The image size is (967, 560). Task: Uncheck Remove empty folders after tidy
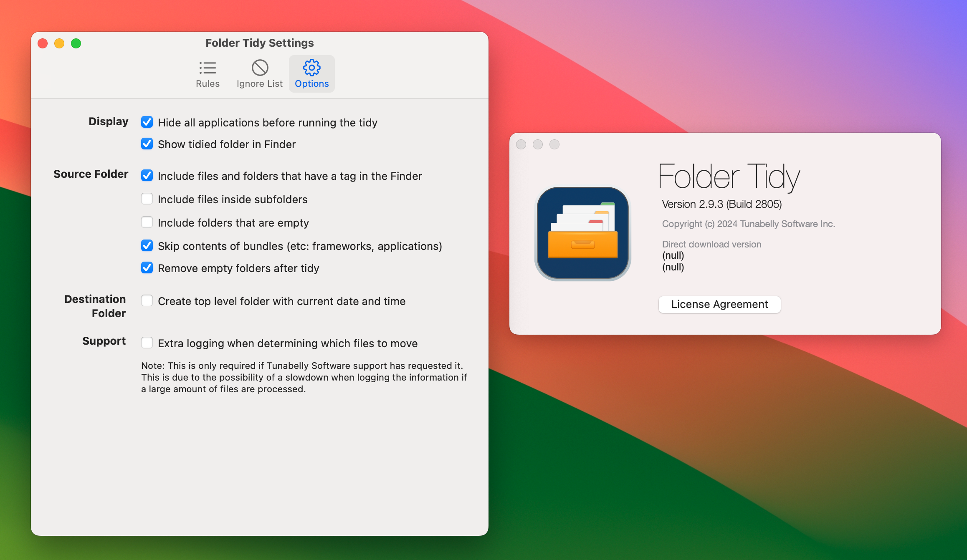[x=147, y=268]
